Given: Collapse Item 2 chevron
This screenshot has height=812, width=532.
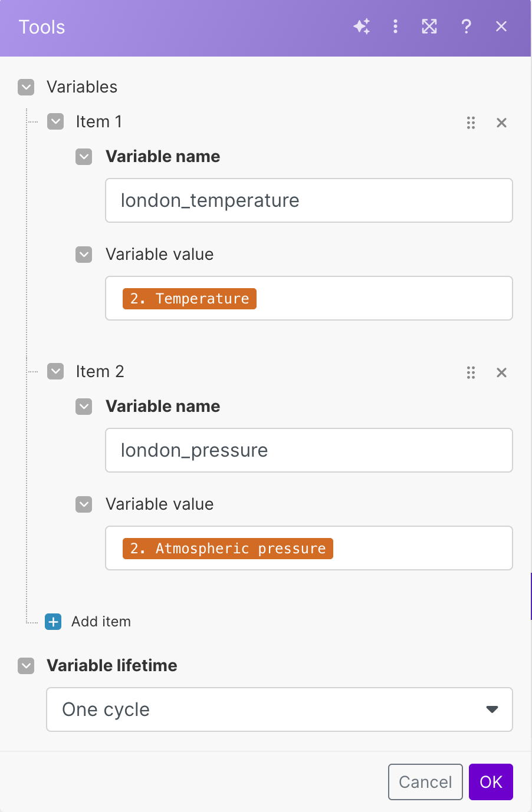Looking at the screenshot, I should [55, 371].
